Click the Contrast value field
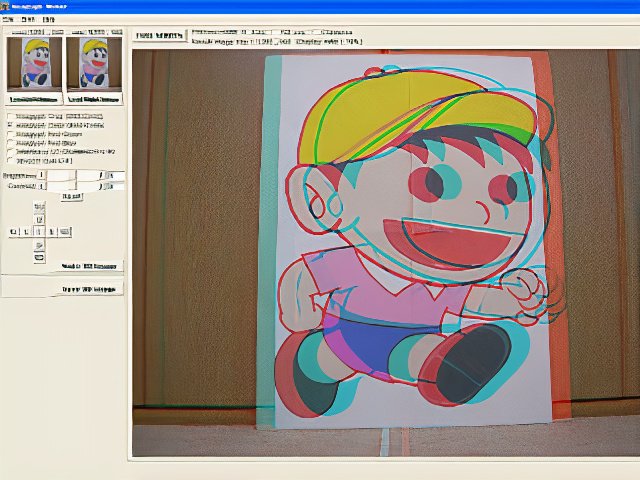 pos(115,186)
